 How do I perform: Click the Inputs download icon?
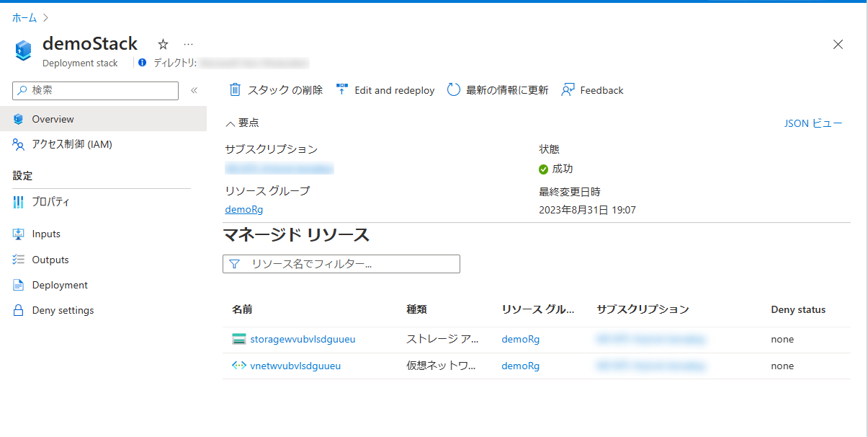[x=19, y=234]
